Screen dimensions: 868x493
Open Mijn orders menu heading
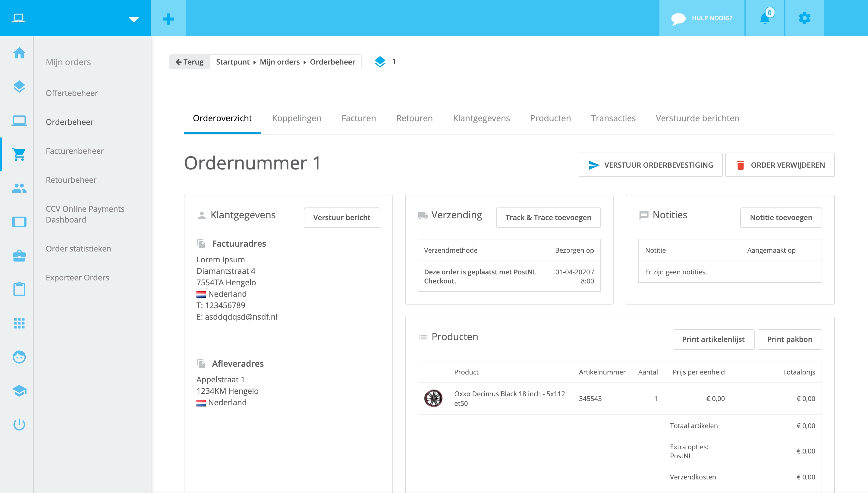pos(68,62)
